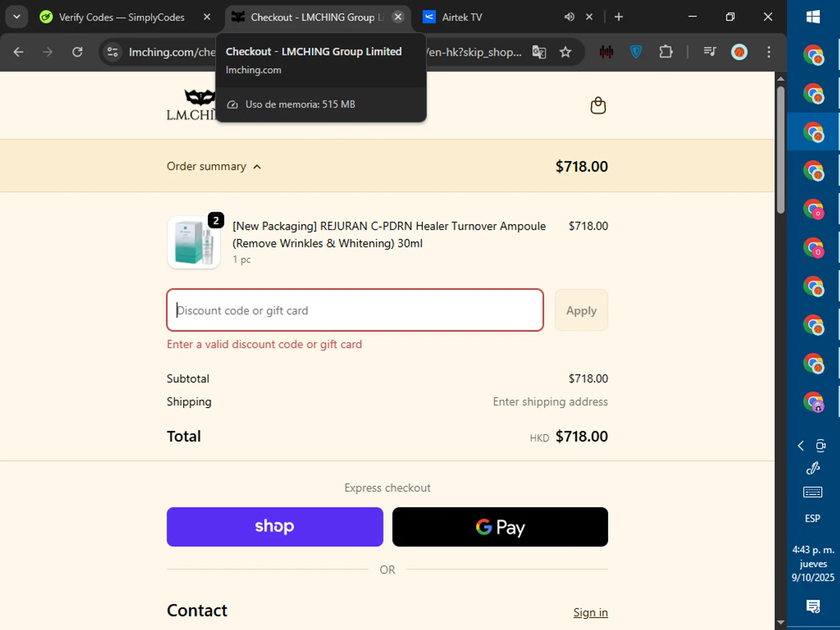Open the Chrome profile avatar
The height and width of the screenshot is (630, 840).
(739, 52)
